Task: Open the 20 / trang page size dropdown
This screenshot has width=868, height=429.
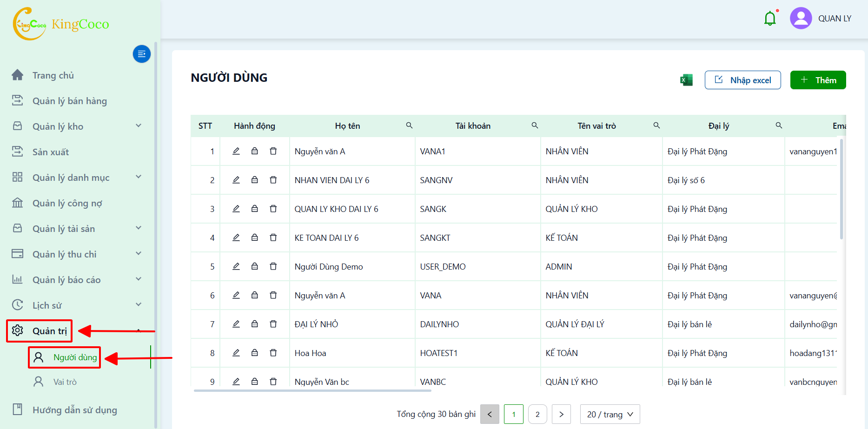Action: pyautogui.click(x=610, y=414)
